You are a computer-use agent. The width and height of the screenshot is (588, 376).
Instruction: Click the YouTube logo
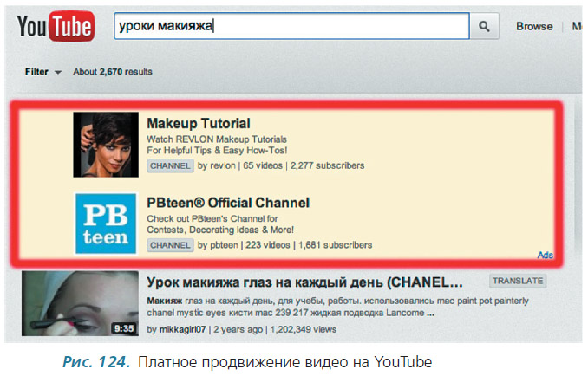pos(56,26)
